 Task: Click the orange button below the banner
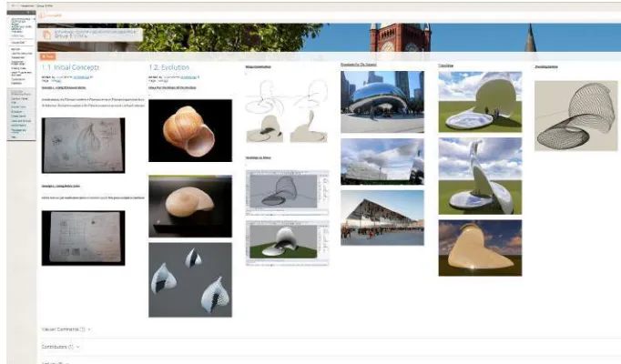48,56
